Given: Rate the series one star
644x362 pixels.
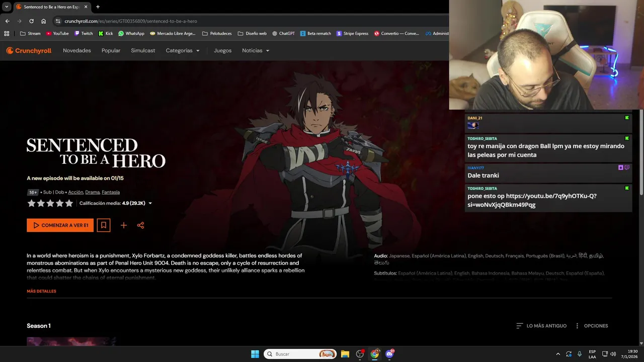Looking at the screenshot, I should pos(31,203).
